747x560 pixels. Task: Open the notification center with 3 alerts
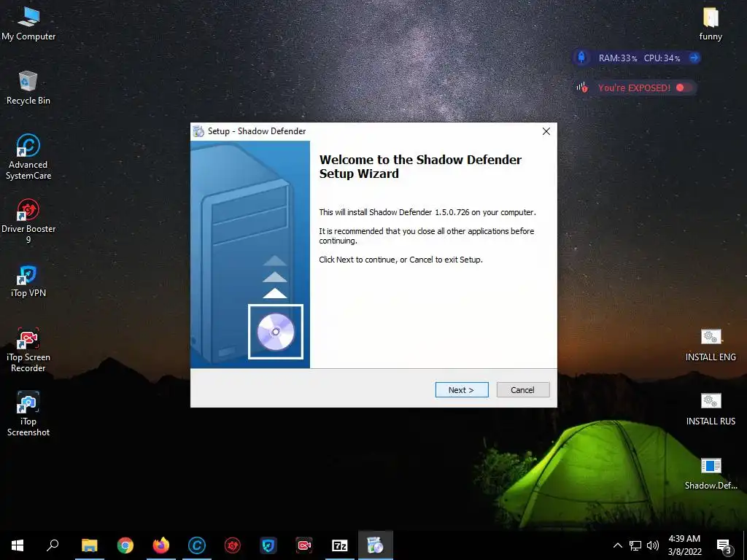[724, 546]
